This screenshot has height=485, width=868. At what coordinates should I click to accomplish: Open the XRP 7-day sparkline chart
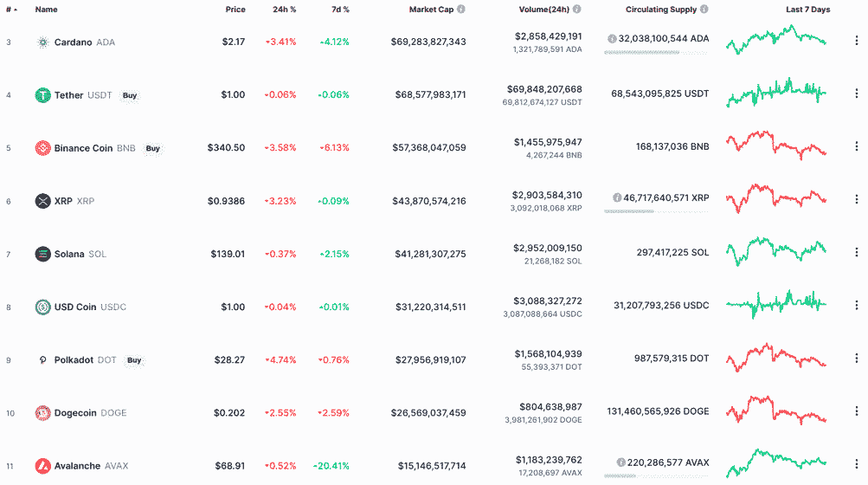[x=776, y=198]
